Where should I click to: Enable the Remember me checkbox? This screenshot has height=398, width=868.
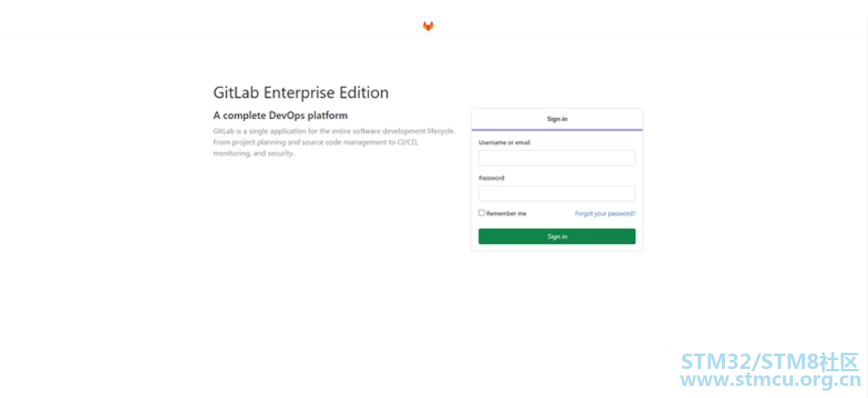481,212
